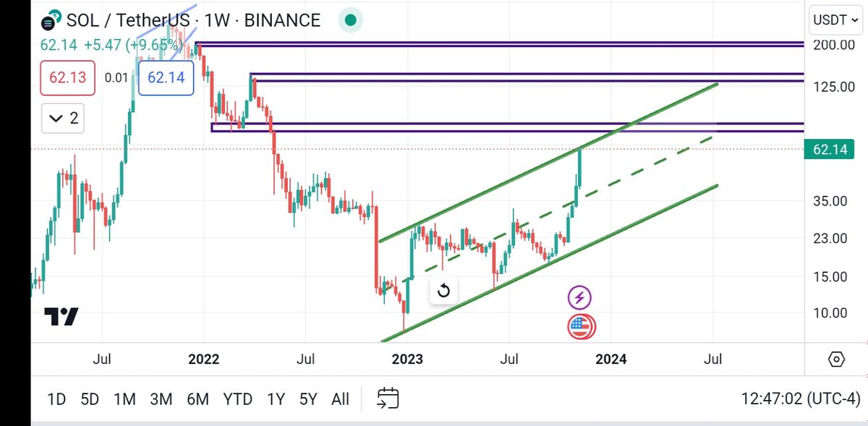Select the 6M time range
The image size is (868, 426).
pyautogui.click(x=197, y=399)
